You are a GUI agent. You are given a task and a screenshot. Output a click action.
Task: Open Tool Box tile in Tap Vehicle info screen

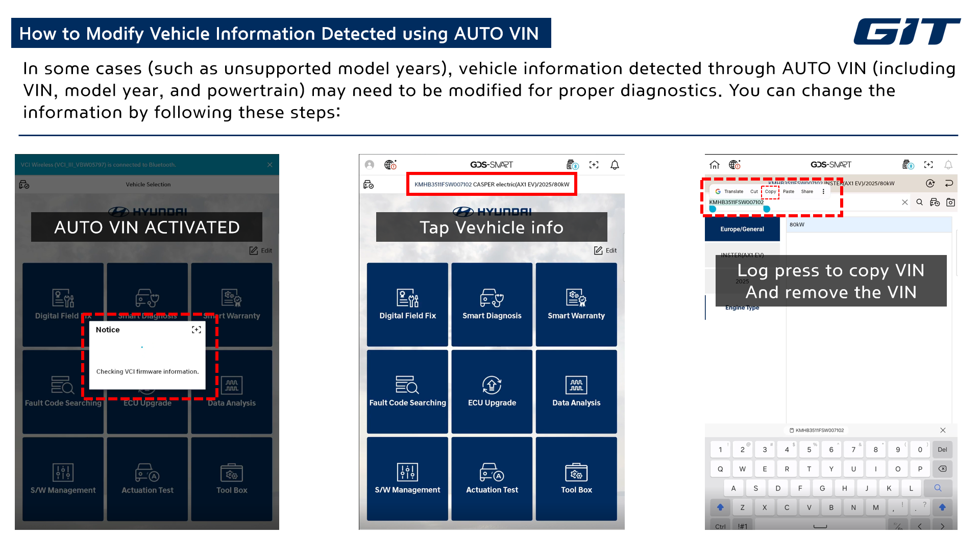click(x=576, y=479)
